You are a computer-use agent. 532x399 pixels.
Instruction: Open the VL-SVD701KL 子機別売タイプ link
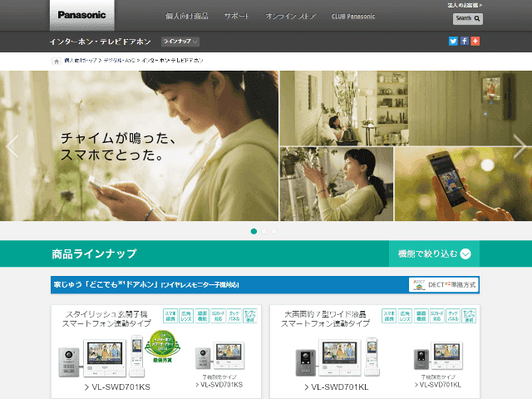click(438, 384)
